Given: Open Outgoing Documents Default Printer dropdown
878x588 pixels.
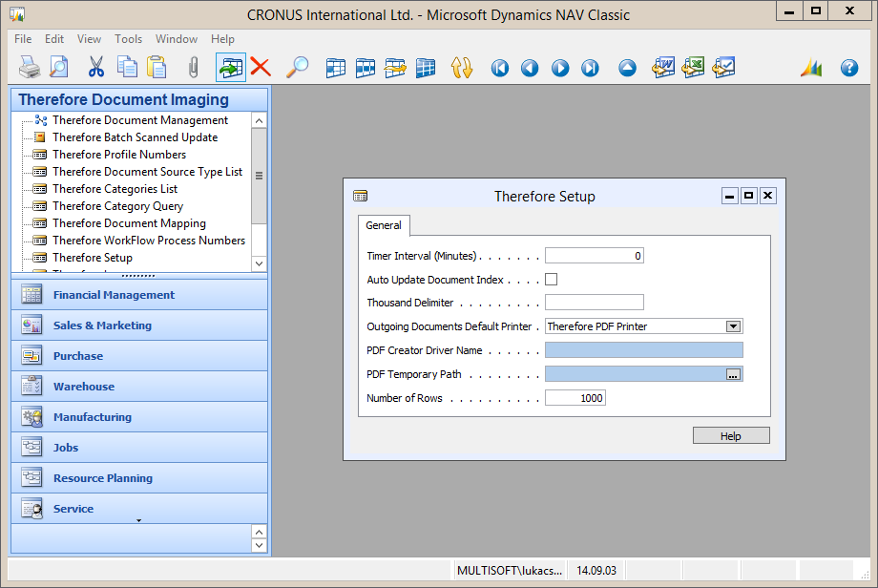Looking at the screenshot, I should pos(733,326).
